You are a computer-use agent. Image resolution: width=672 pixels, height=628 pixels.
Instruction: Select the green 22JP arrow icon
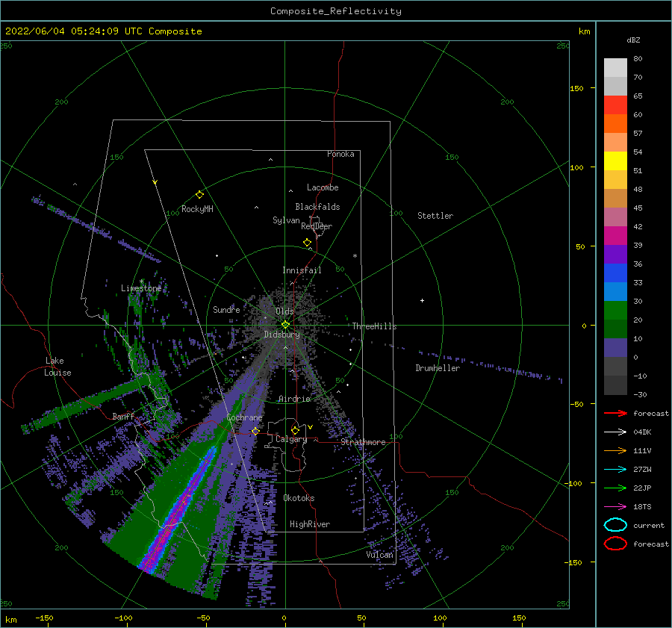(615, 488)
